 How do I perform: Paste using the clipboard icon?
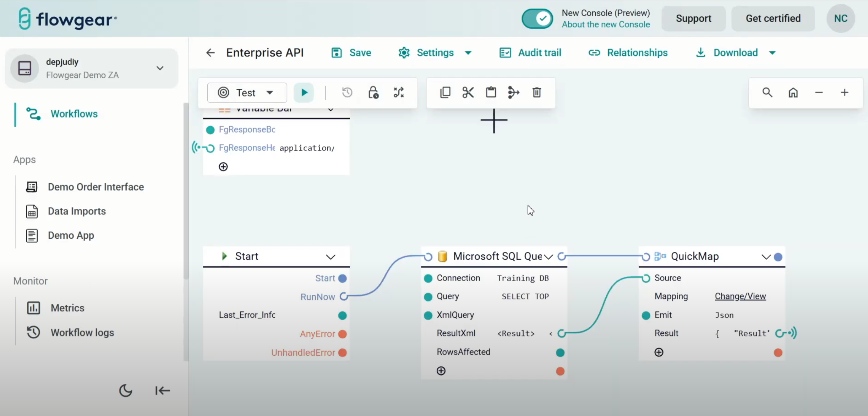pos(491,93)
